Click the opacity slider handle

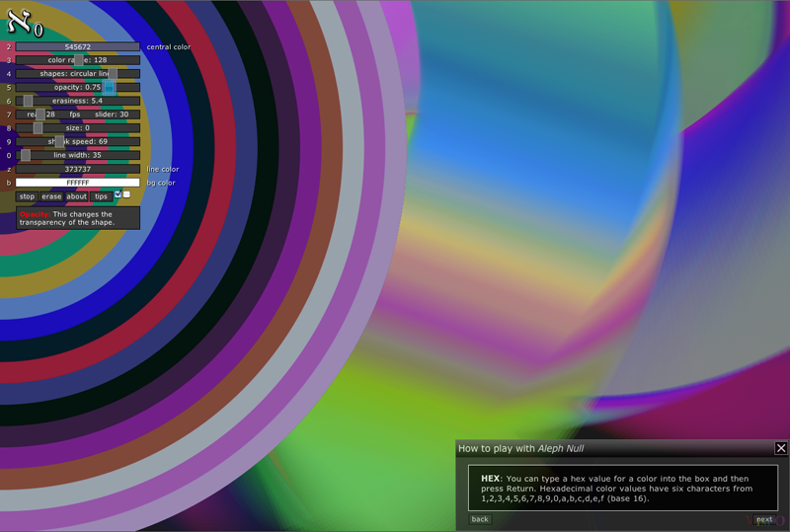pyautogui.click(x=110, y=87)
